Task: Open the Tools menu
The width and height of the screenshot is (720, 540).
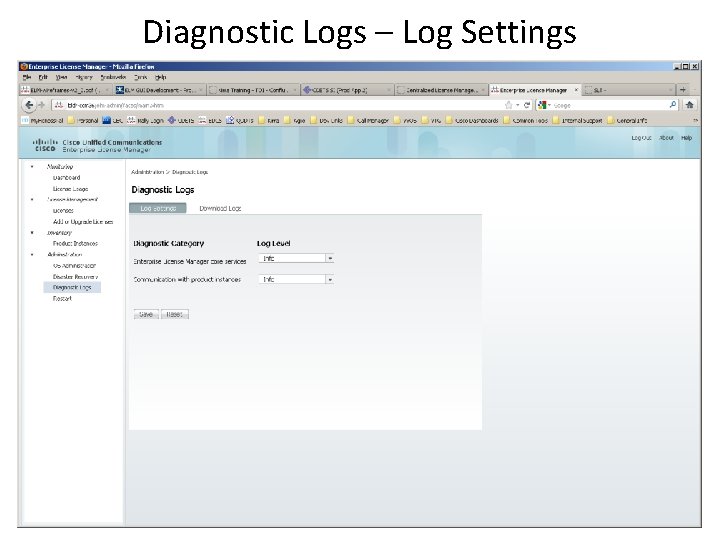Action: pyautogui.click(x=141, y=77)
